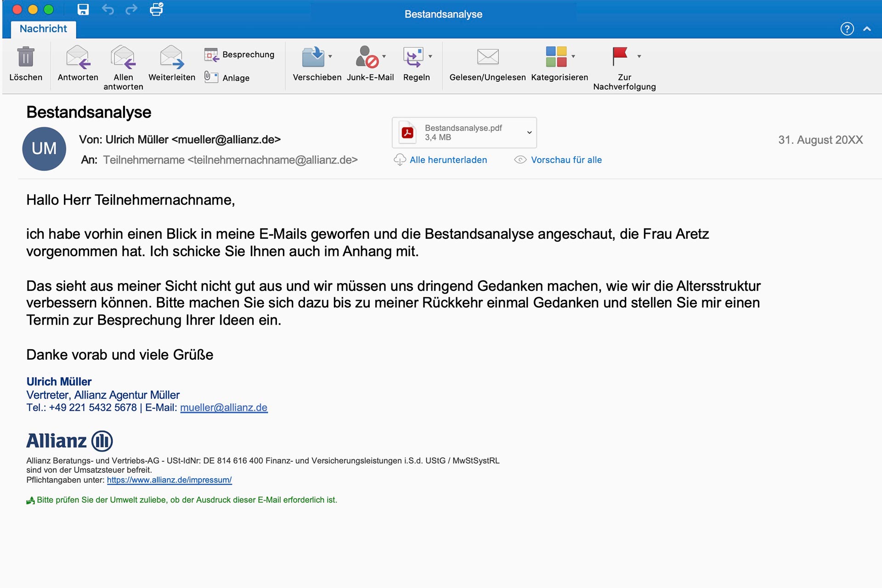
Task: Click the print icon in title bar
Action: tap(157, 10)
